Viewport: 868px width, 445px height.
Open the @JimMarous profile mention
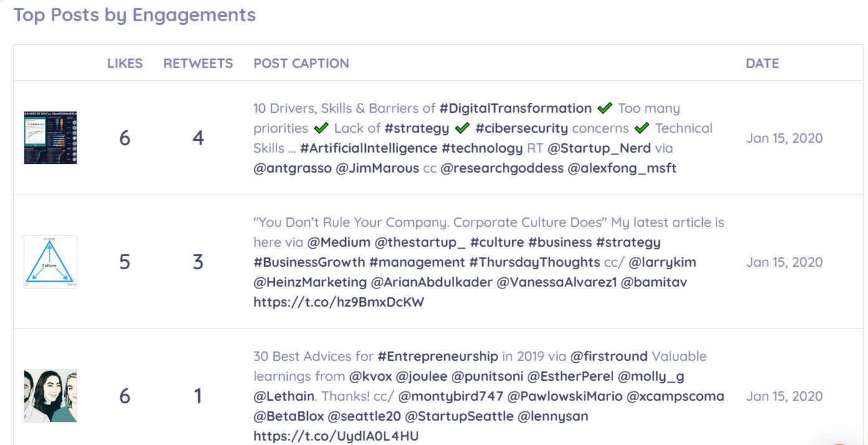click(377, 168)
